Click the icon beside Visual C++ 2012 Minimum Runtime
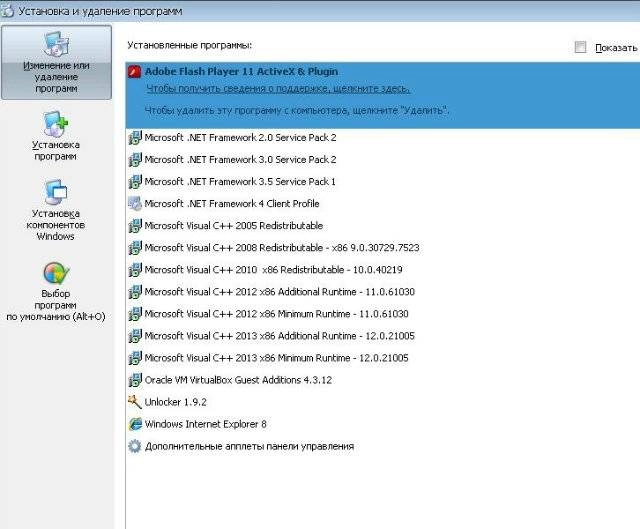 click(x=135, y=314)
